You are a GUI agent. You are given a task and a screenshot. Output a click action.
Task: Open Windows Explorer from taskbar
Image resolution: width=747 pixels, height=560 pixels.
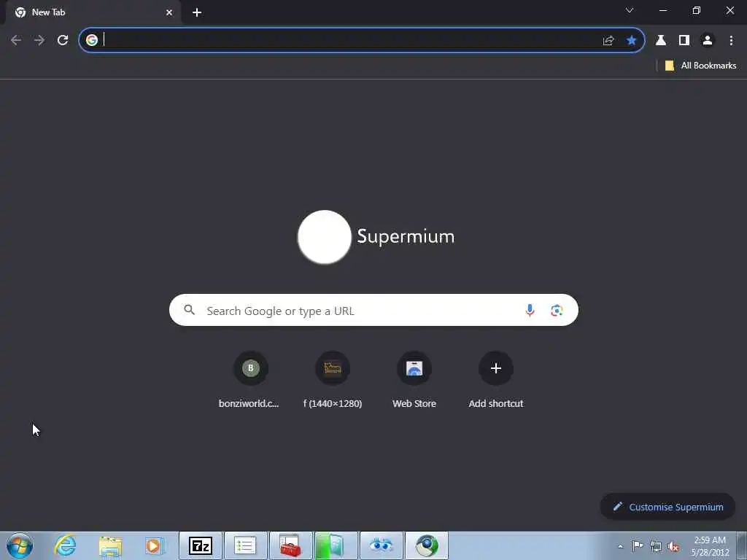111,545
